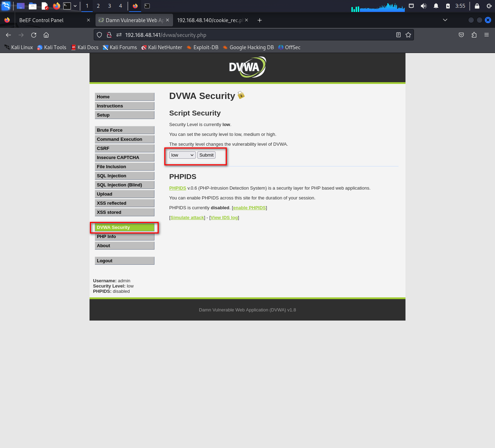Open the Google Hacking DB bookmark
Viewport: 495px width, 448px height.
pyautogui.click(x=248, y=47)
